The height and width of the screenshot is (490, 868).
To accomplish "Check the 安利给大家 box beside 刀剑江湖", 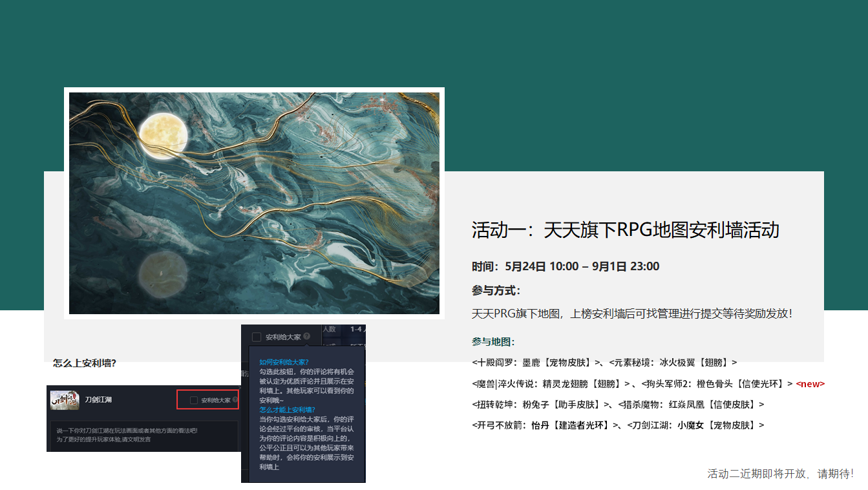I will click(193, 400).
